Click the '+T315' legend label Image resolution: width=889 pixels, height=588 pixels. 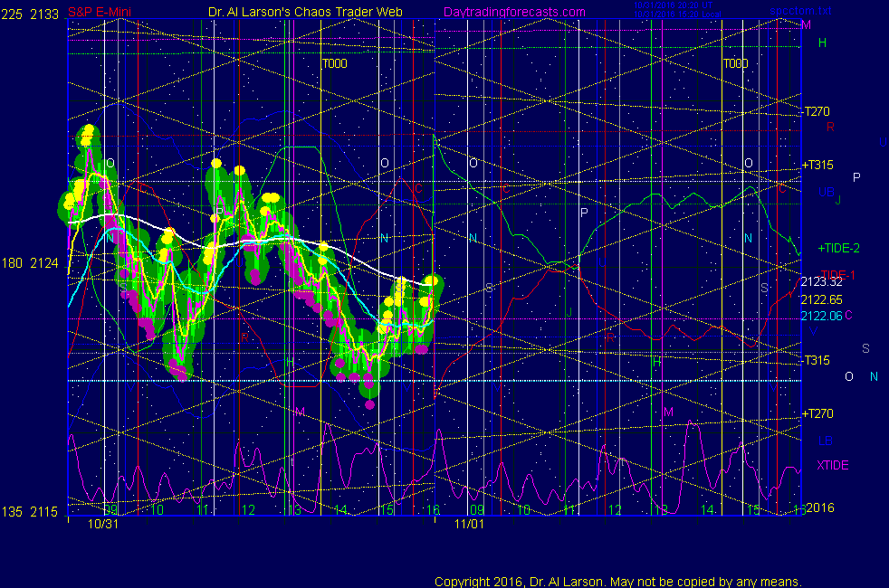[817, 165]
